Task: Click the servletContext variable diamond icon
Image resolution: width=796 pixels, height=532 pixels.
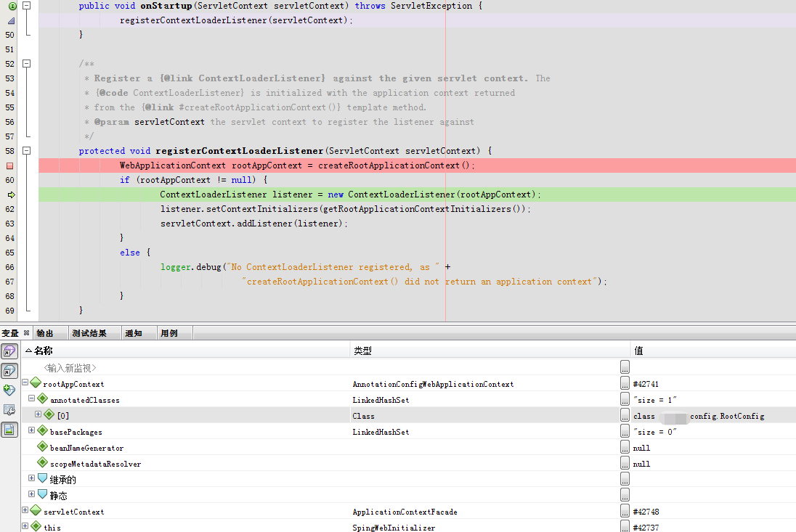Action: click(36, 510)
